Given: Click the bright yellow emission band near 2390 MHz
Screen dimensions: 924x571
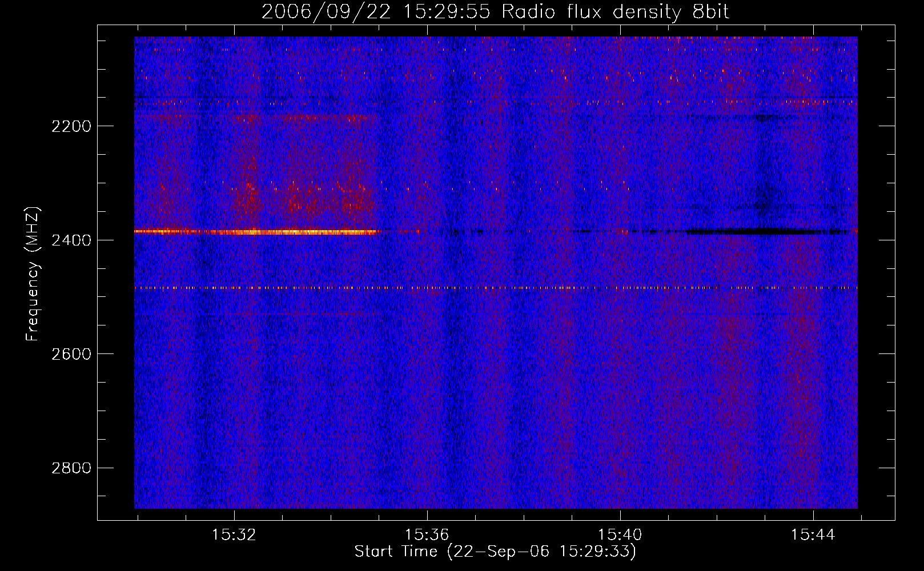Looking at the screenshot, I should click(256, 232).
